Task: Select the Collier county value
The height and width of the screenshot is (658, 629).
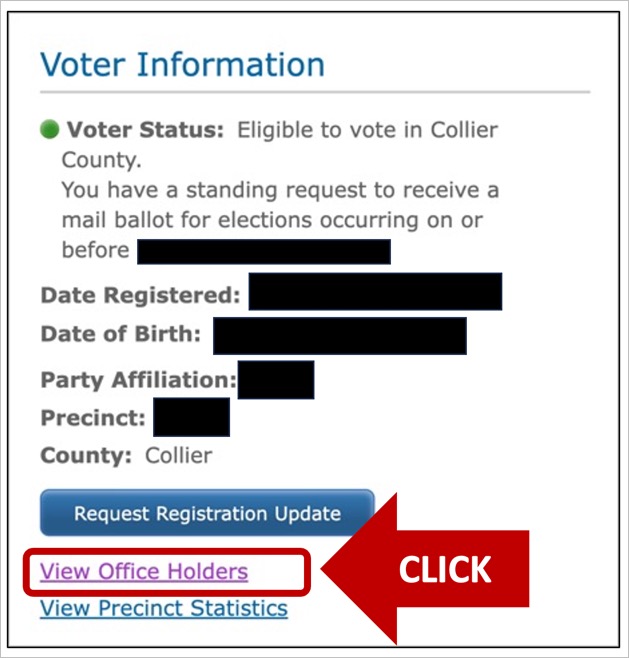Action: 179,456
